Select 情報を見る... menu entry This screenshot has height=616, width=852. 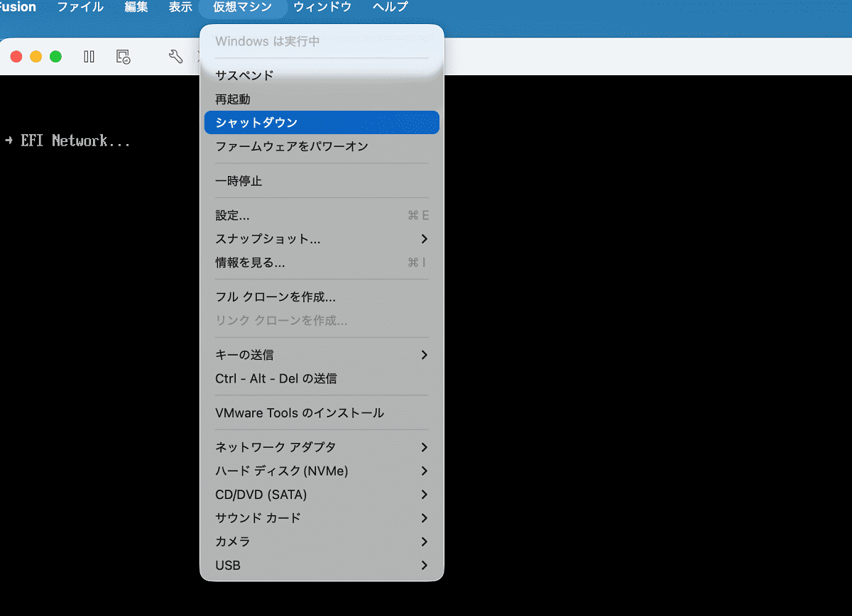(x=322, y=263)
